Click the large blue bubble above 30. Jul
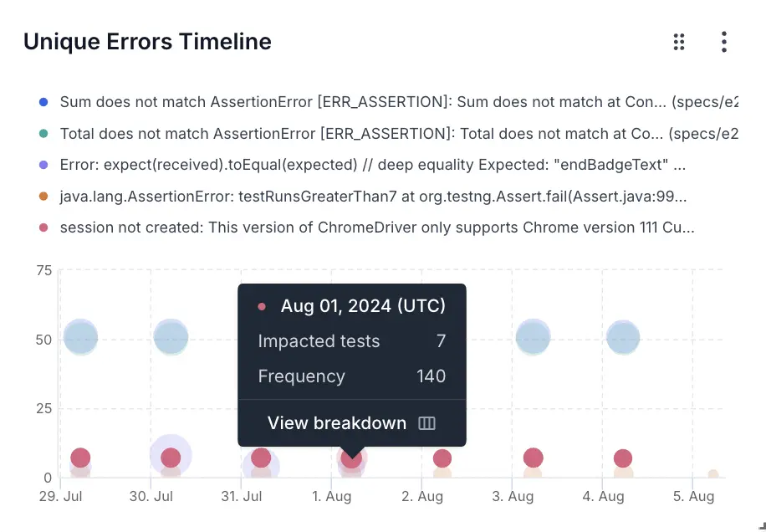Image resolution: width=766 pixels, height=532 pixels. [x=171, y=338]
